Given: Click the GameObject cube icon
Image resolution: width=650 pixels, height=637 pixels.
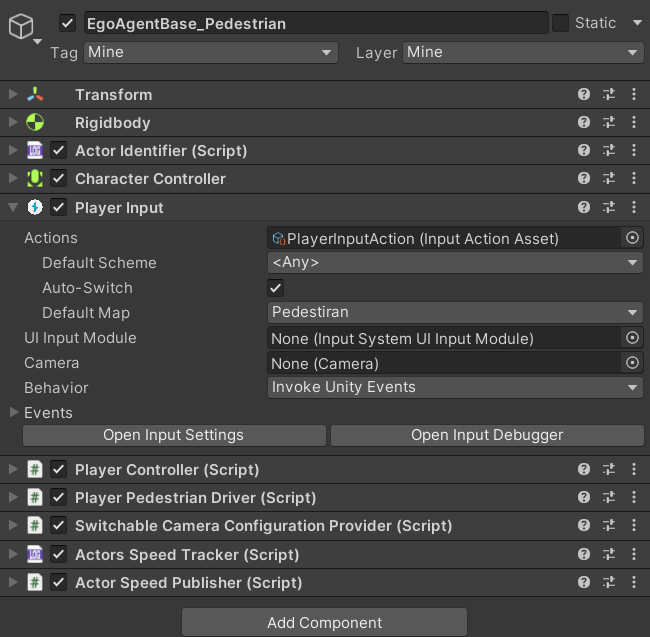Looking at the screenshot, I should pyautogui.click(x=21, y=26).
